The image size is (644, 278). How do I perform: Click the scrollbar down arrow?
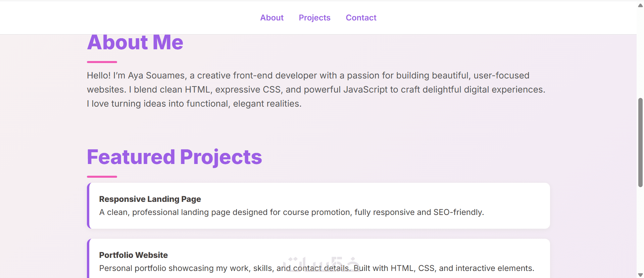click(640, 275)
